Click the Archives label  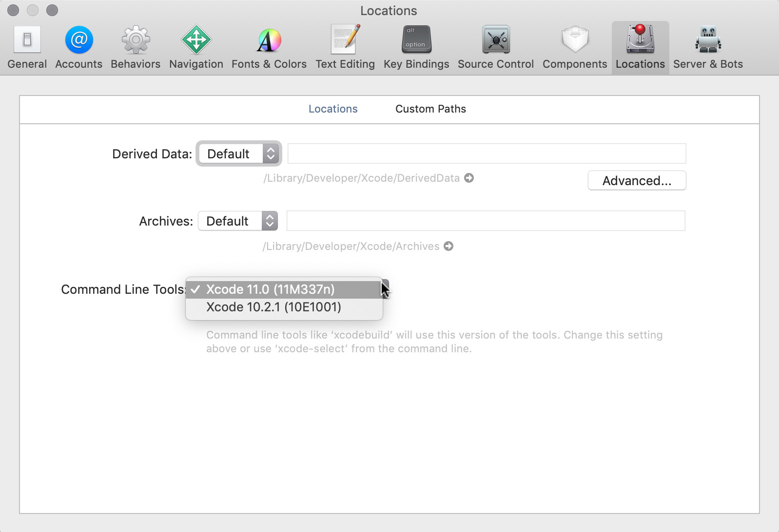click(166, 221)
